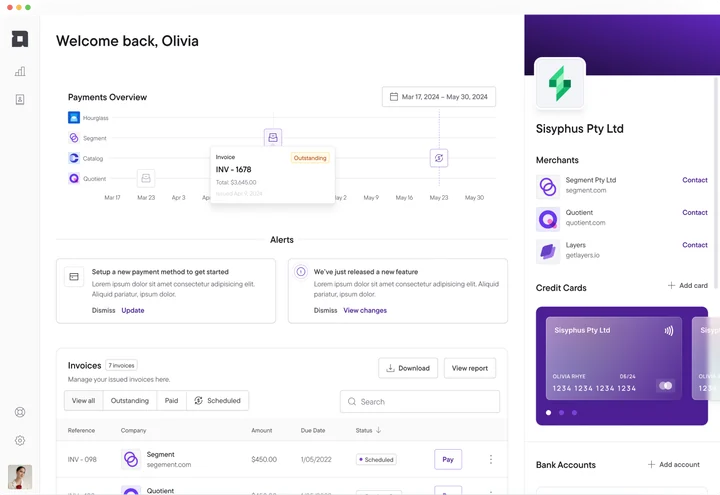Open the Mar 17 – May 30 date range picker
The height and width of the screenshot is (495, 720).
point(439,97)
